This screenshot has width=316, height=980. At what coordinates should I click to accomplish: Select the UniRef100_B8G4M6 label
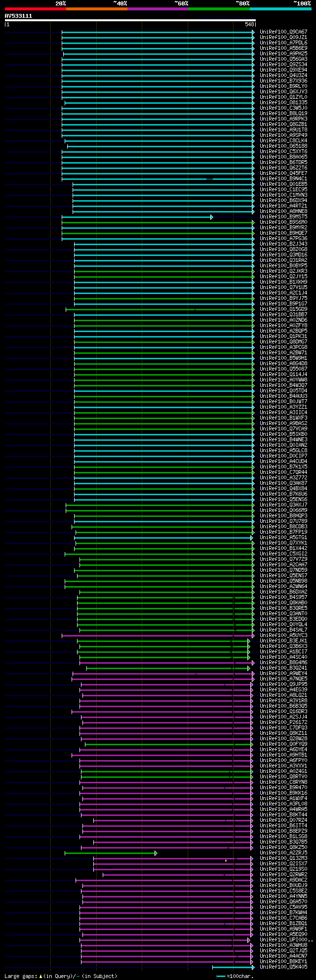[x=283, y=663]
